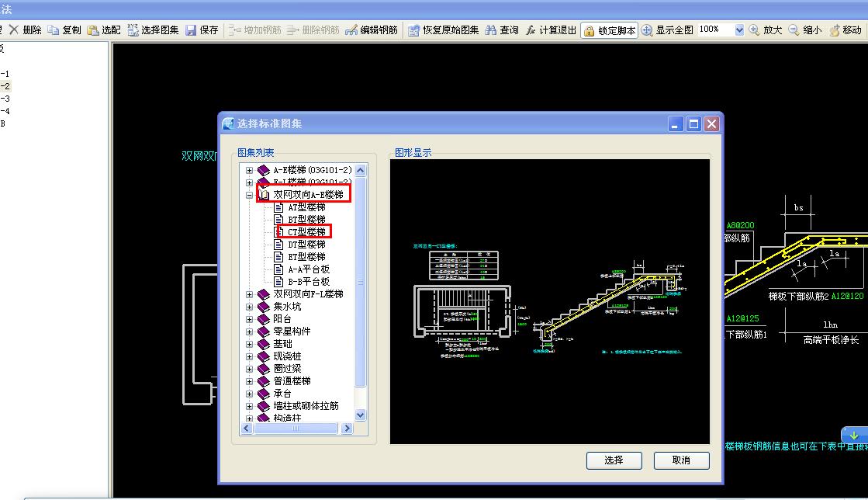Click the greyed 增加钢筋 toolbar button
Screen dimensions: 868x500
(255, 30)
